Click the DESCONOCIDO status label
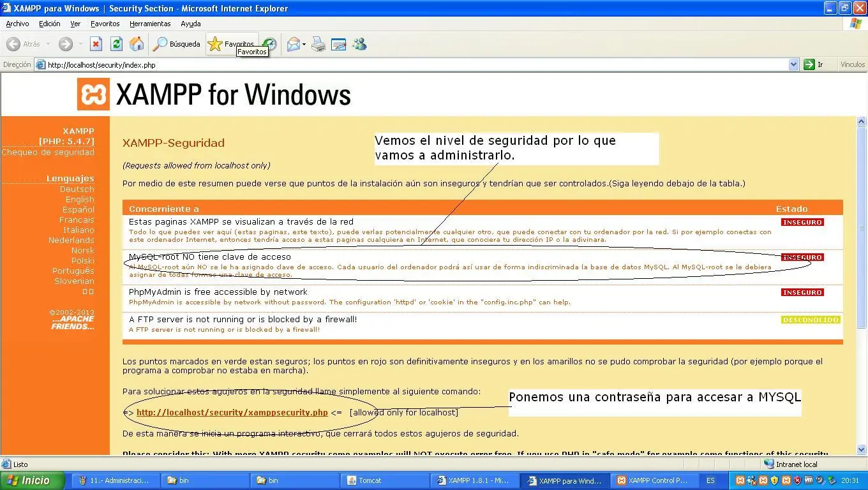 point(811,320)
